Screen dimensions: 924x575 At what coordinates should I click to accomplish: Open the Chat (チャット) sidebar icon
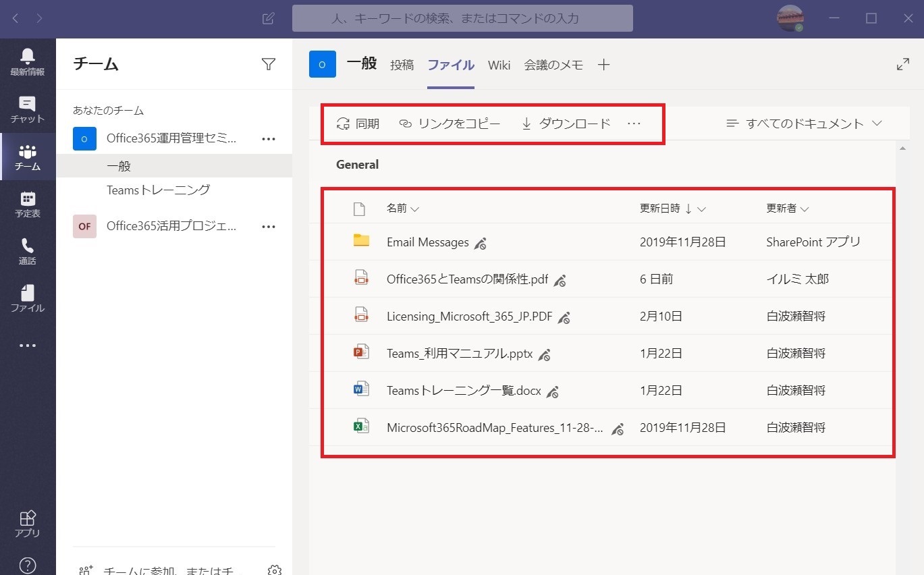(28, 109)
